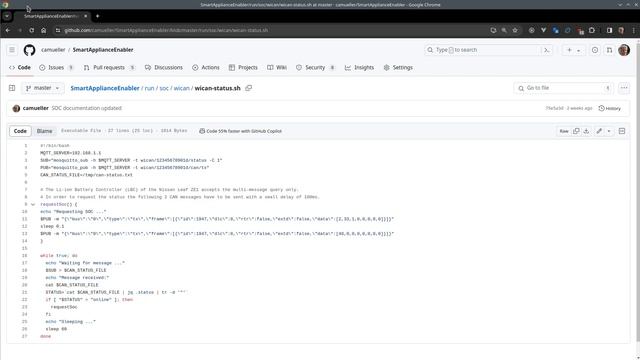Open pull requests icon in GitHub header
This screenshot has width=640, height=360.
pos(609,50)
